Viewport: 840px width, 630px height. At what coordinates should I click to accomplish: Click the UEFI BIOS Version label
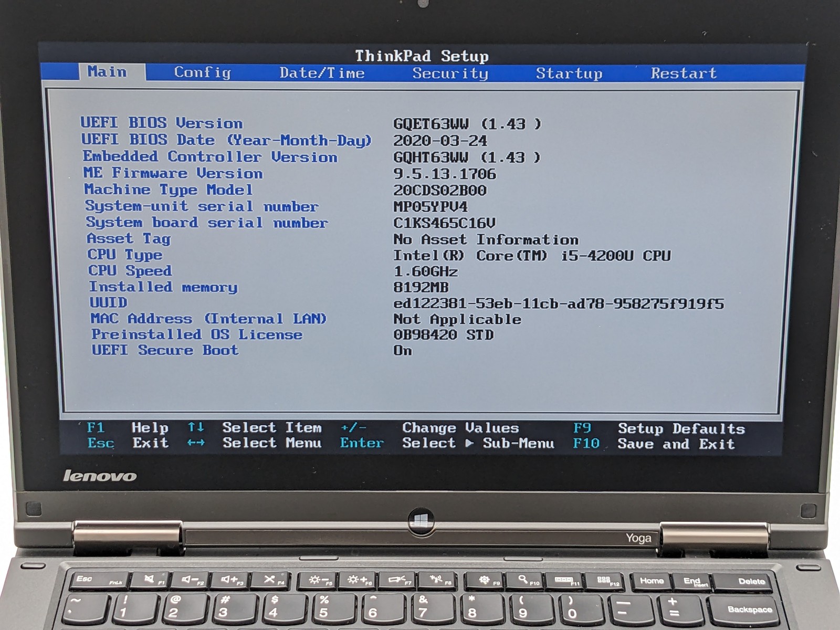[x=162, y=123]
